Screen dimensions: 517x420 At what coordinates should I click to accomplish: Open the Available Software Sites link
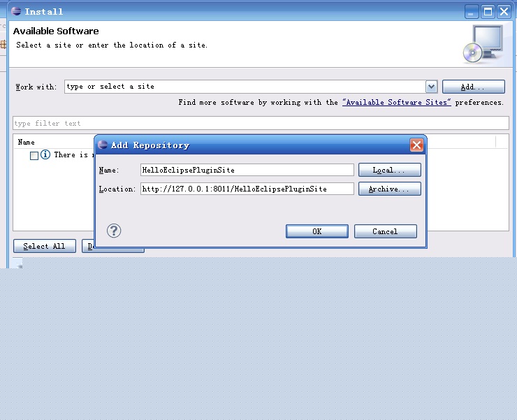click(396, 102)
